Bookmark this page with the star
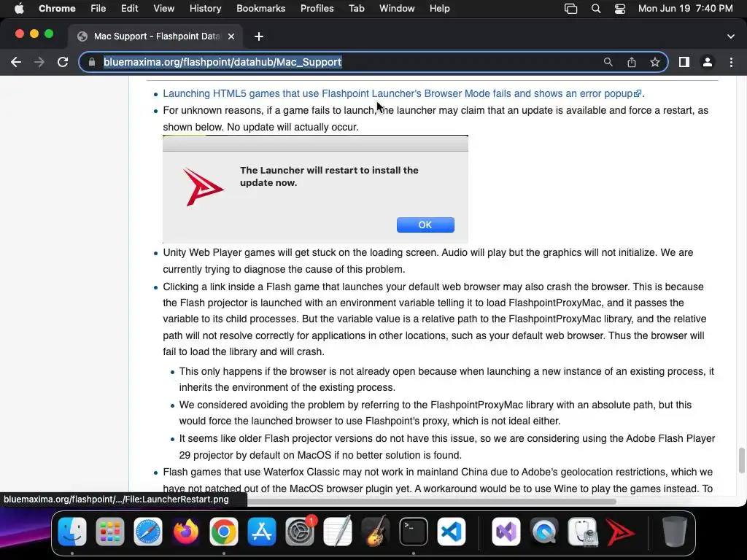 click(x=655, y=63)
